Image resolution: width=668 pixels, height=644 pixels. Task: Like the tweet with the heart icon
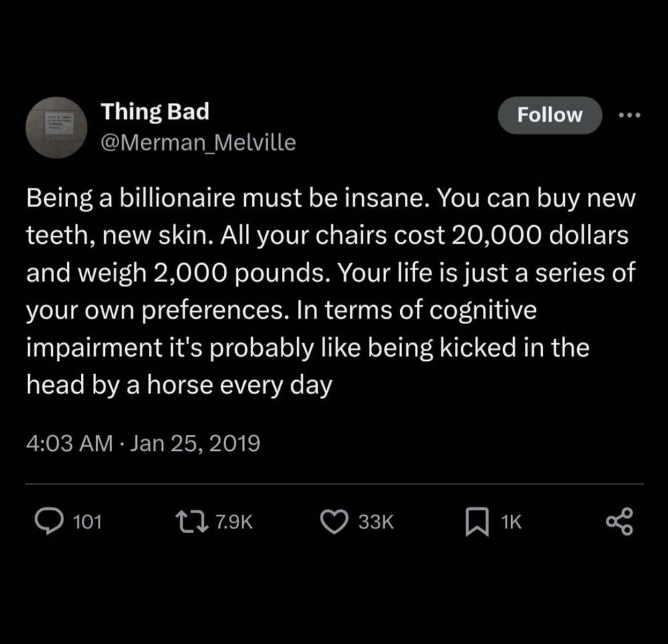click(x=337, y=521)
